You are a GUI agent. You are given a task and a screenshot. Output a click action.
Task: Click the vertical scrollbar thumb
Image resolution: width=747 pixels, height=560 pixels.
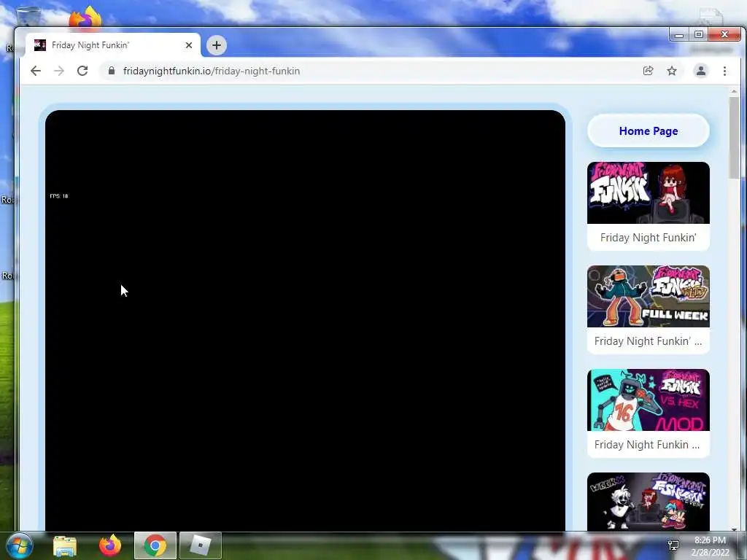click(x=734, y=138)
